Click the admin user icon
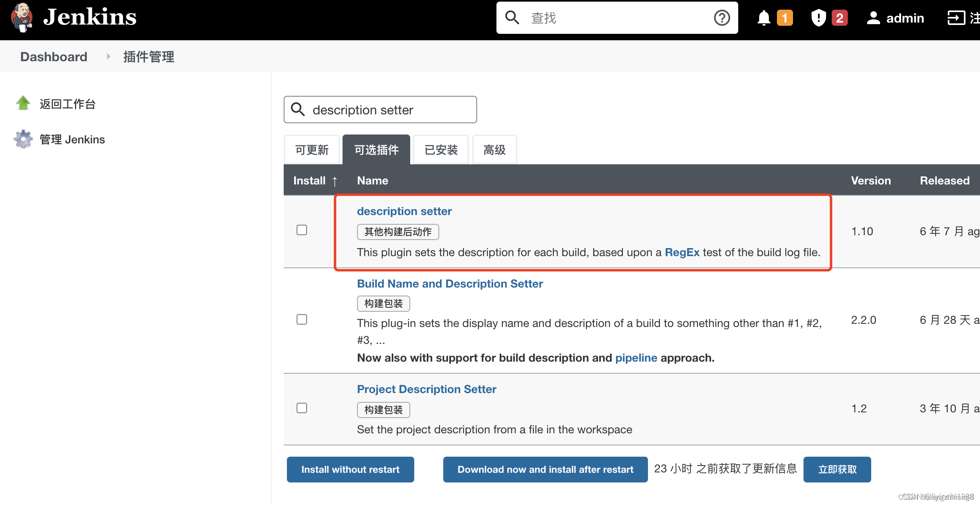 pyautogui.click(x=873, y=18)
